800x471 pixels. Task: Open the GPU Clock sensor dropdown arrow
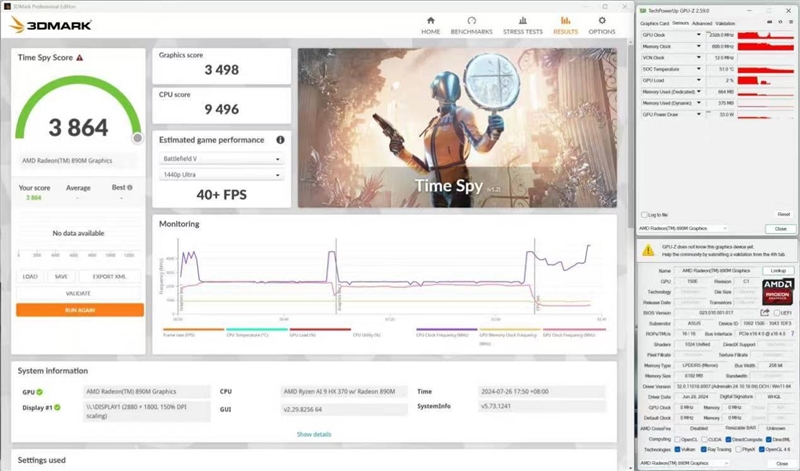pos(698,35)
